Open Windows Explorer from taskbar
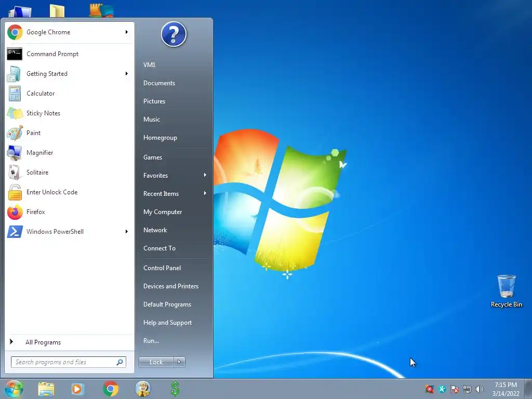The width and height of the screenshot is (532, 399). click(46, 389)
